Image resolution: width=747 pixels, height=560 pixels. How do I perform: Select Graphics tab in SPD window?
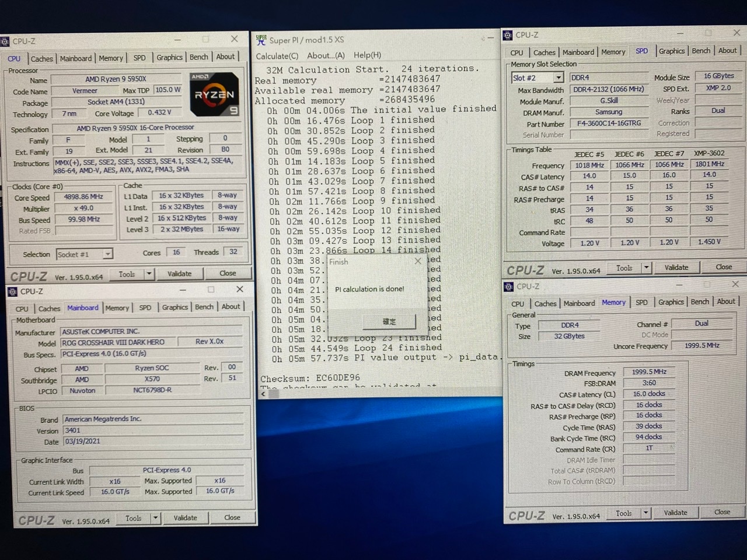tap(672, 51)
